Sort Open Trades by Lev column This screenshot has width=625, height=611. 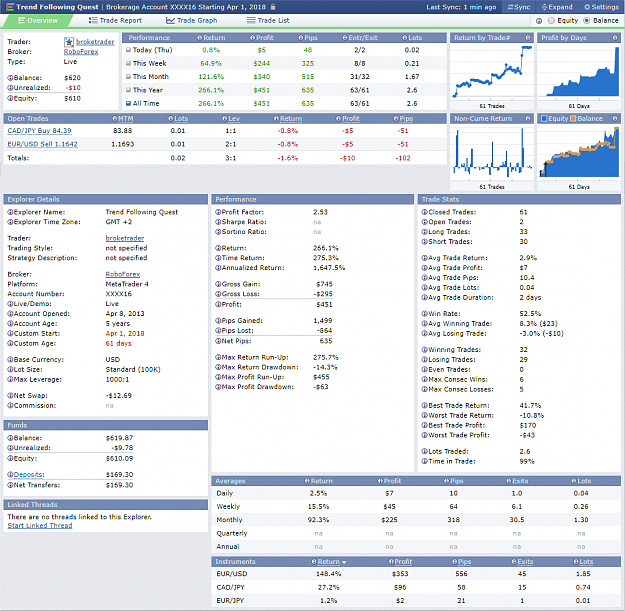234,119
